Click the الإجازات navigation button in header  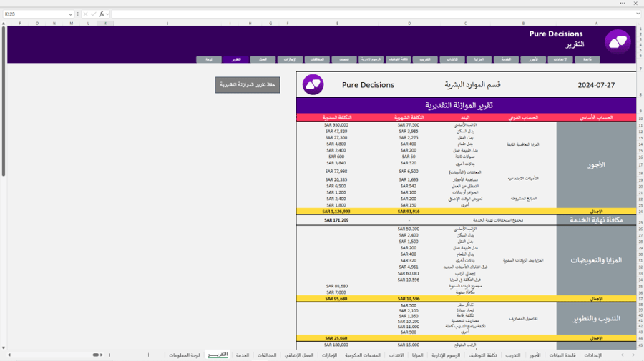290,59
